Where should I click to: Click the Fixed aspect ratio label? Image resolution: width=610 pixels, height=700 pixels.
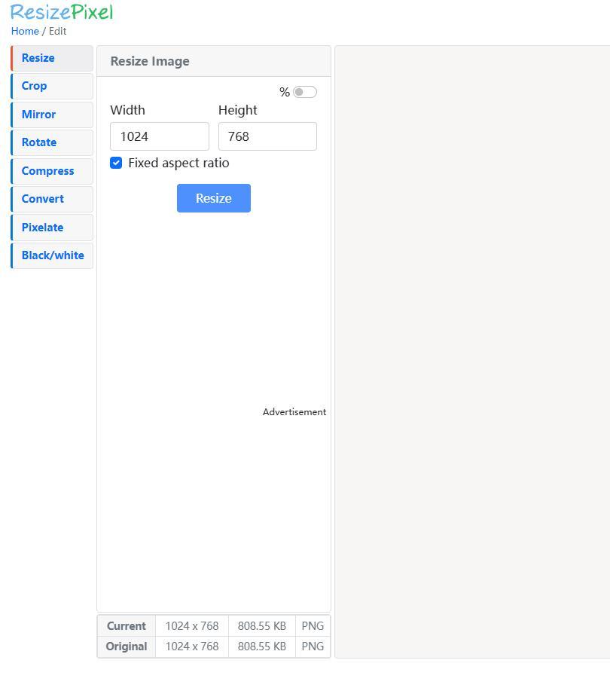[178, 163]
